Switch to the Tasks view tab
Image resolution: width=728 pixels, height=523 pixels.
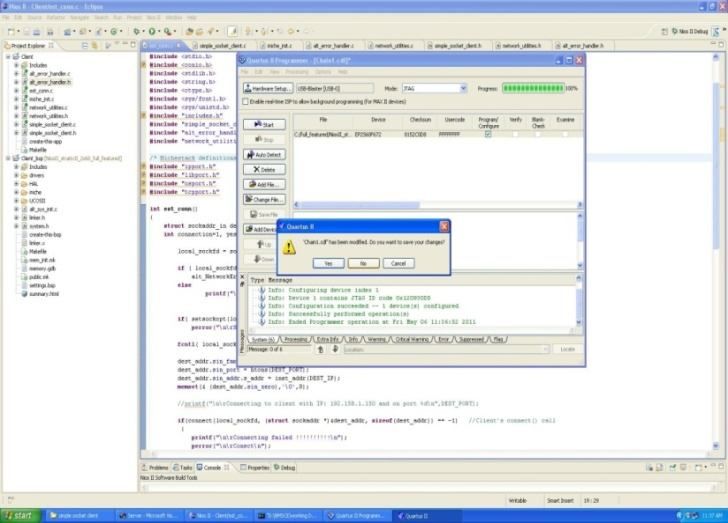(x=182, y=468)
